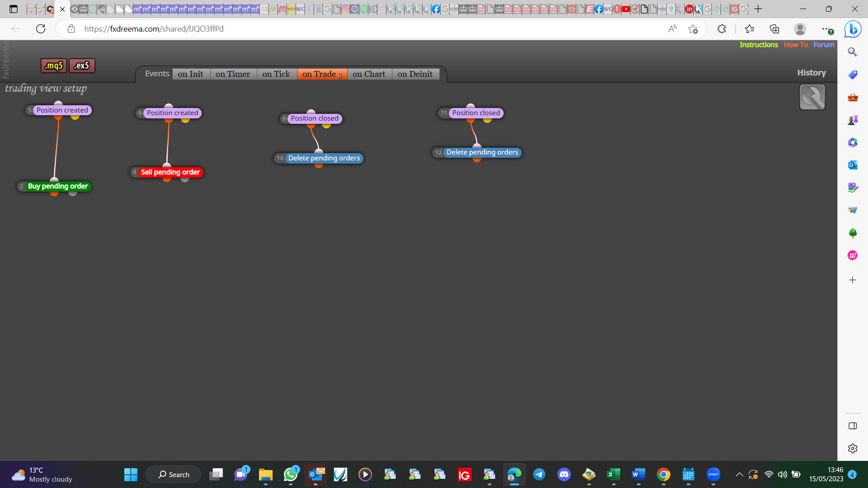Open the weather widget

pos(42,474)
